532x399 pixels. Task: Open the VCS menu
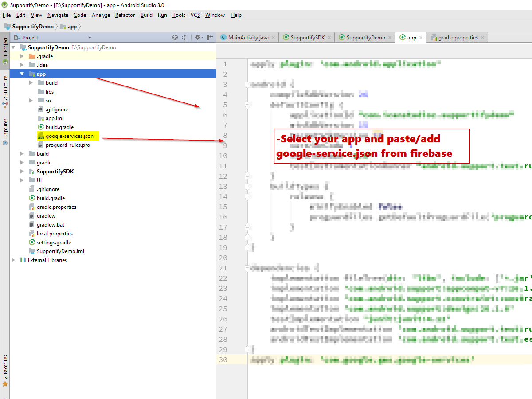click(195, 15)
